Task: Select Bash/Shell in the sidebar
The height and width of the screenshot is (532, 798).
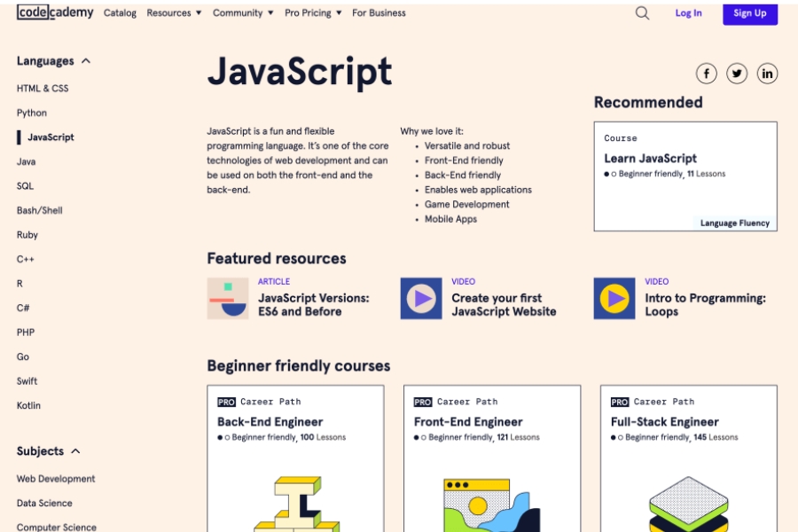Action: [x=39, y=211]
